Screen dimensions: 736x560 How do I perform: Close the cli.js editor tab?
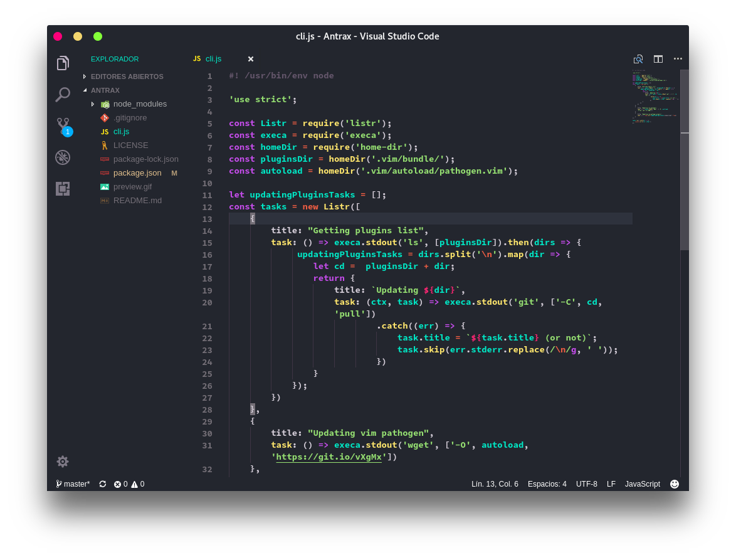tap(251, 59)
